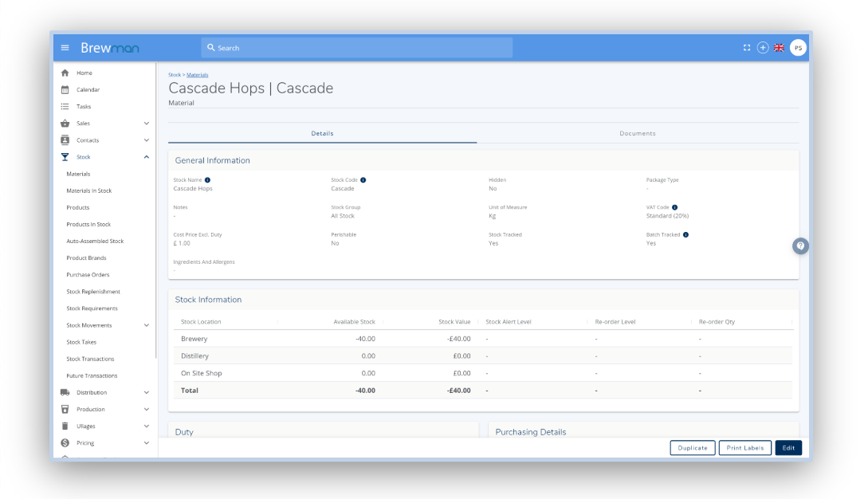Image resolution: width=868 pixels, height=499 pixels.
Task: Expand the Contacts menu chevron
Action: pyautogui.click(x=147, y=140)
